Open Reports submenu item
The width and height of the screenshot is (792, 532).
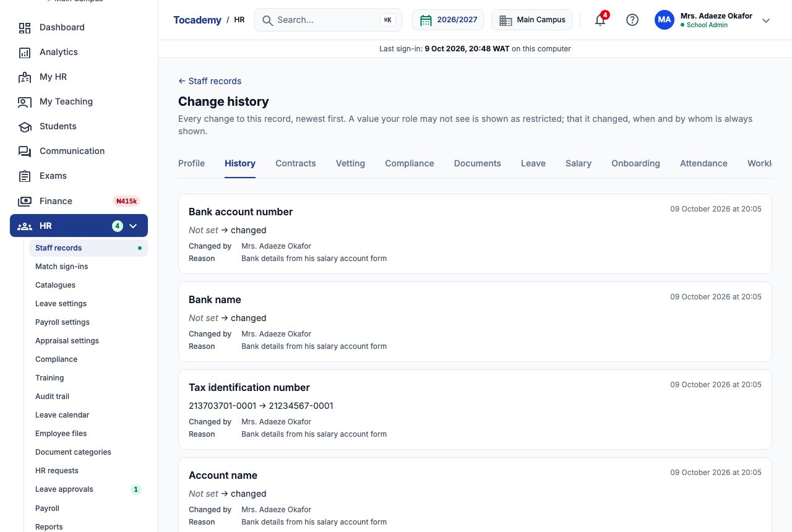coord(88,527)
